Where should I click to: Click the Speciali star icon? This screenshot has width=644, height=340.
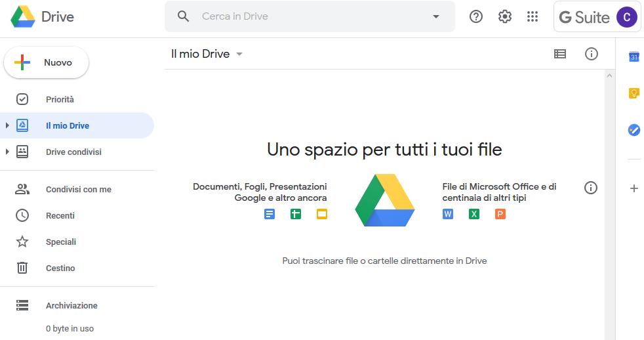click(22, 242)
